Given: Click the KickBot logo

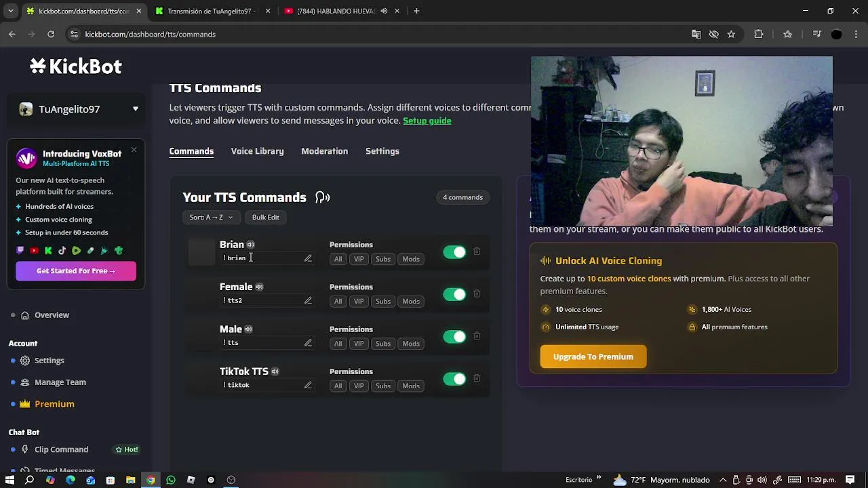Looking at the screenshot, I should coord(76,66).
